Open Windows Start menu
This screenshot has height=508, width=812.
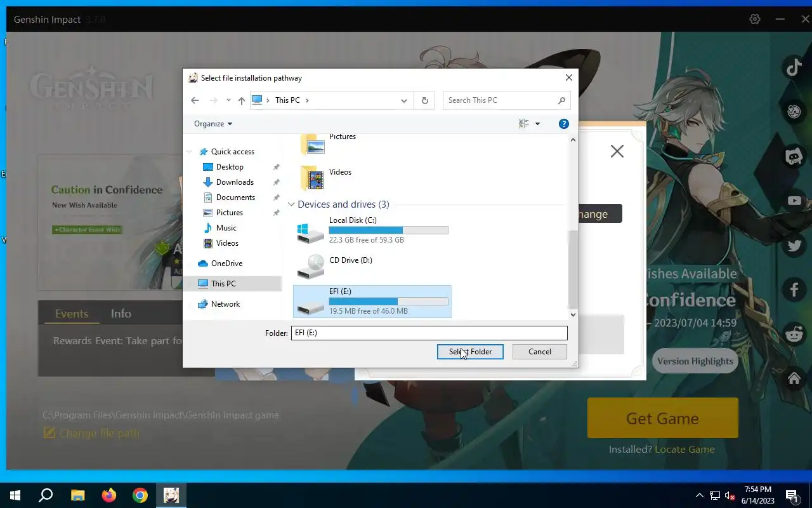point(15,495)
